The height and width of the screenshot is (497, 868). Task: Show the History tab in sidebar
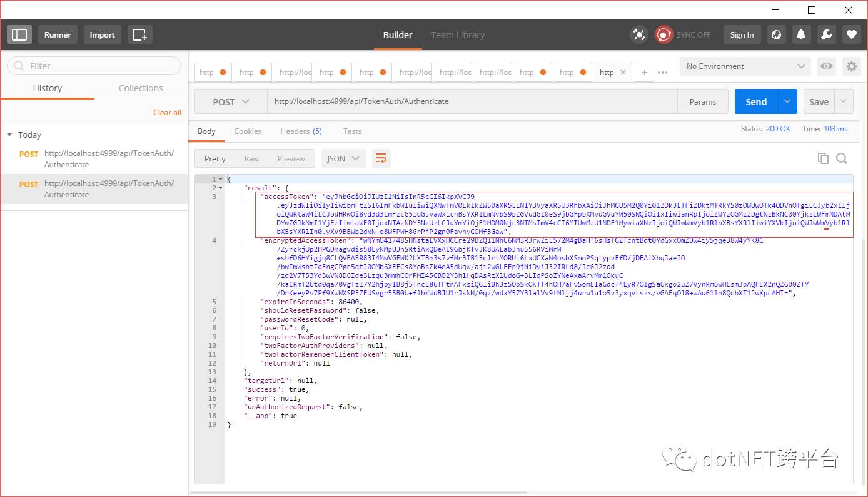coord(48,88)
